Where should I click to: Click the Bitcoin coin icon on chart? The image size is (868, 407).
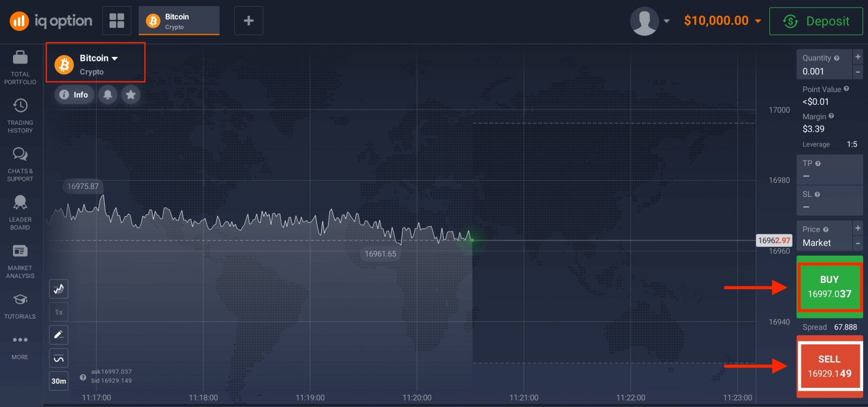(64, 65)
